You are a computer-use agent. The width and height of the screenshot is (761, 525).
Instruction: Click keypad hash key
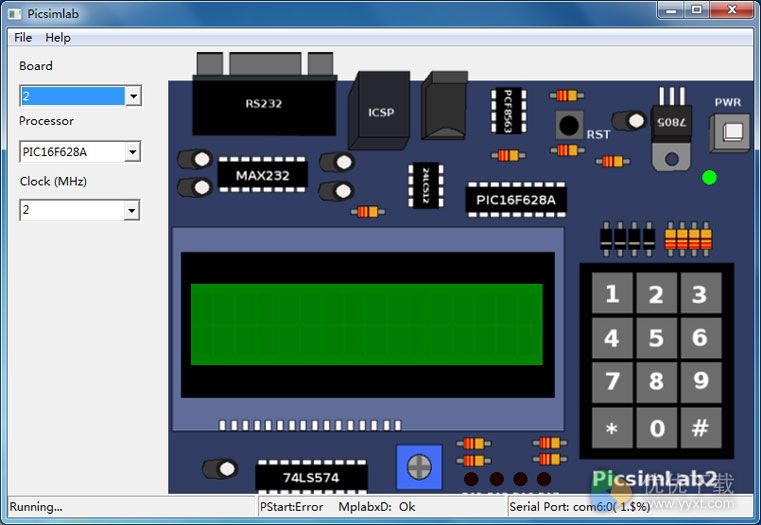(x=700, y=427)
